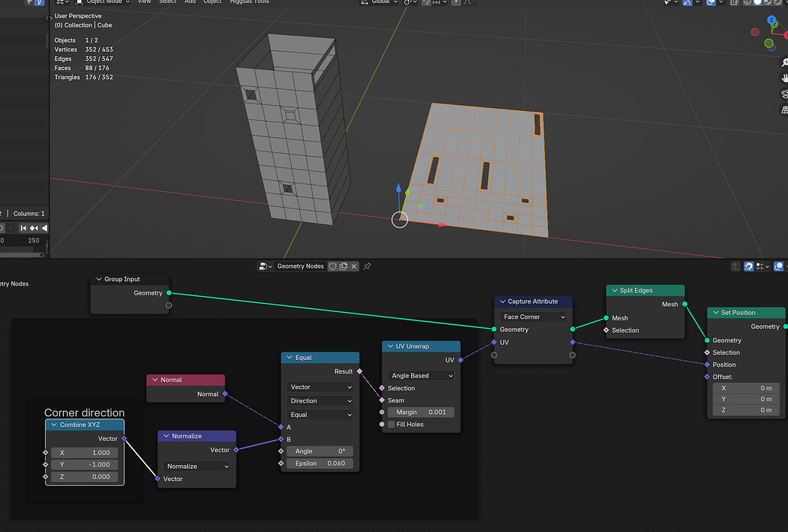The image size is (788, 532).
Task: Edit the Geometry Nodes group name field
Action: pos(301,266)
